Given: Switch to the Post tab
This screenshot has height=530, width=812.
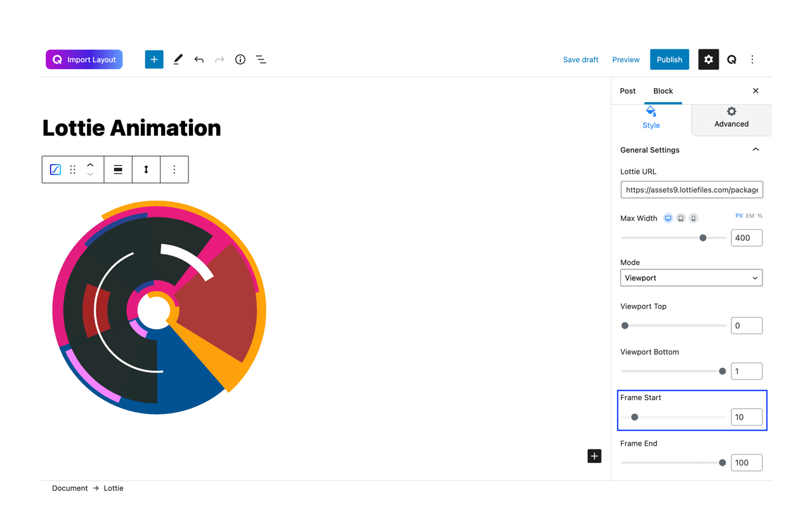Looking at the screenshot, I should [628, 91].
